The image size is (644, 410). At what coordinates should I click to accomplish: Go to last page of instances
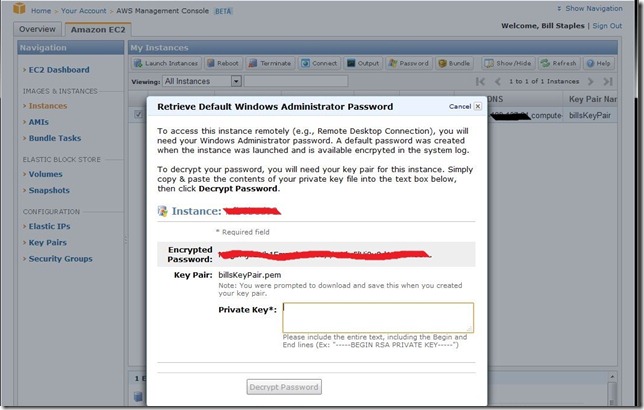608,81
